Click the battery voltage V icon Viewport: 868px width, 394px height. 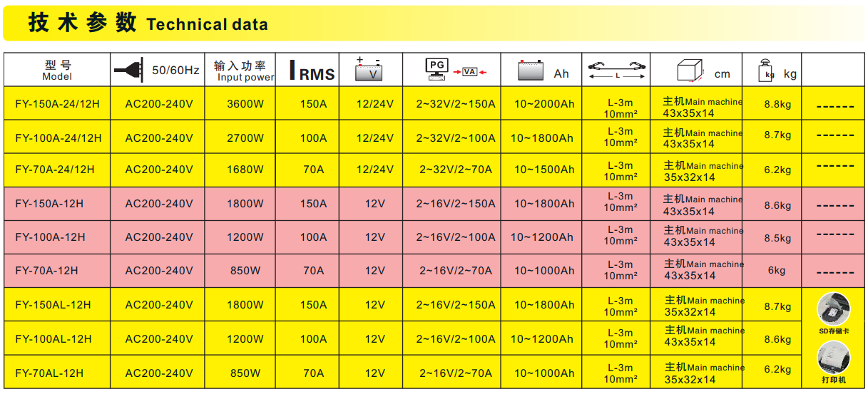pos(369,69)
